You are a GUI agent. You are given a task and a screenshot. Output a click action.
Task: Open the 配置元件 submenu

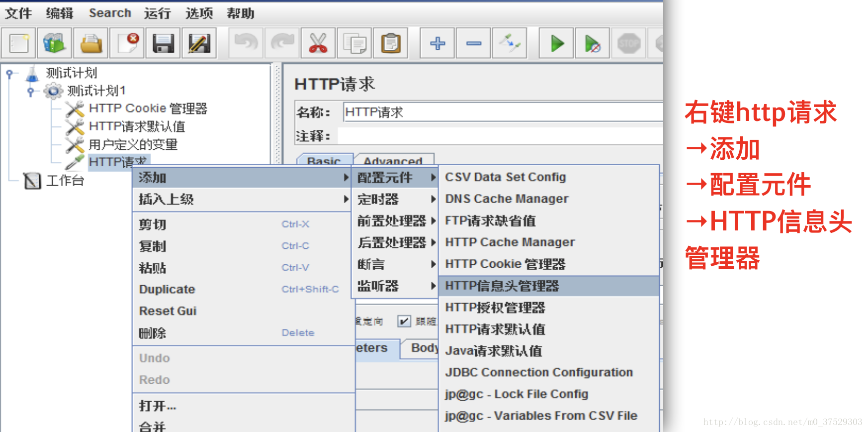[395, 177]
